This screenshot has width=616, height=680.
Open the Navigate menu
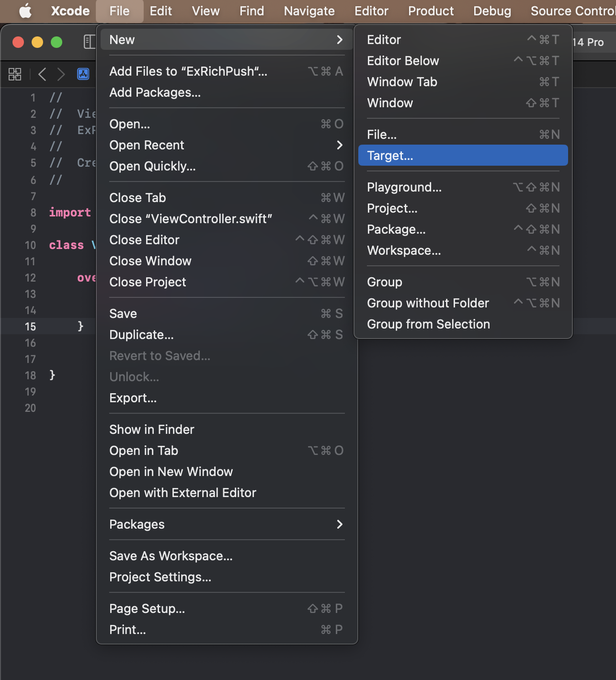coord(309,11)
